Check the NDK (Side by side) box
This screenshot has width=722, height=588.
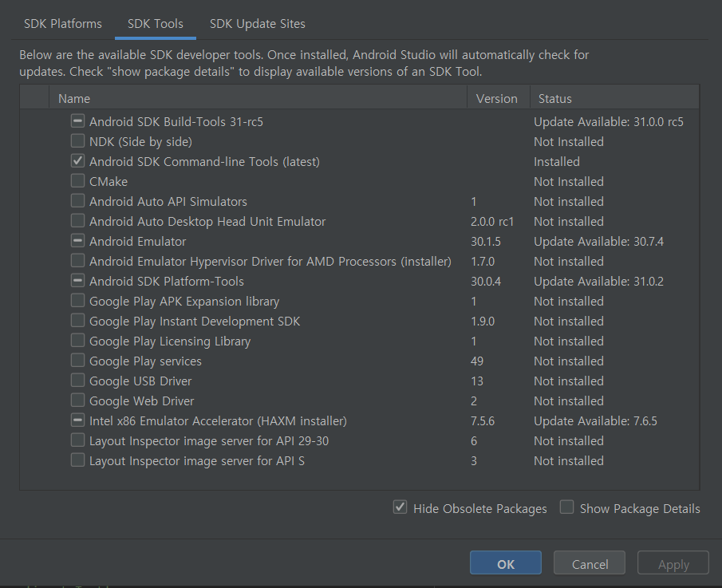pyautogui.click(x=78, y=141)
